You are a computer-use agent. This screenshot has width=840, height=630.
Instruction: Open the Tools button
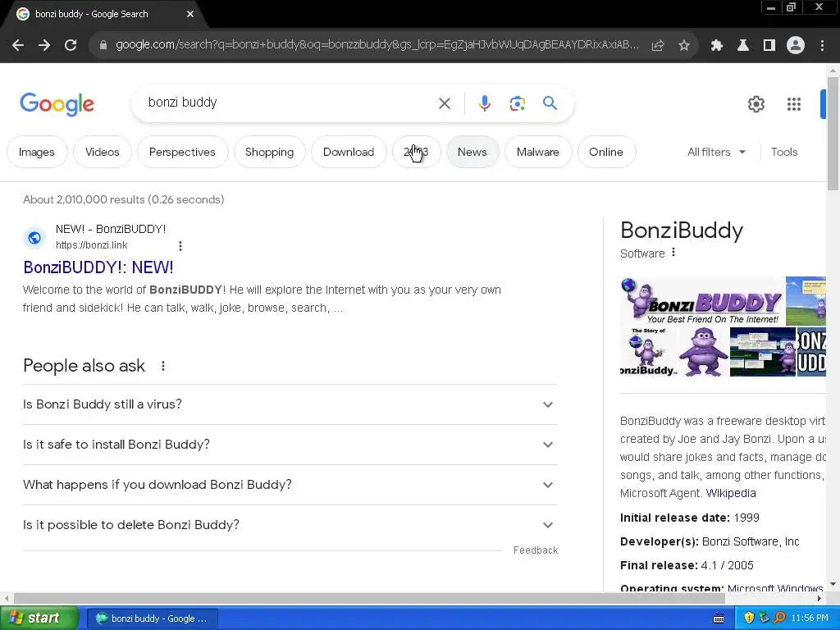coord(784,152)
